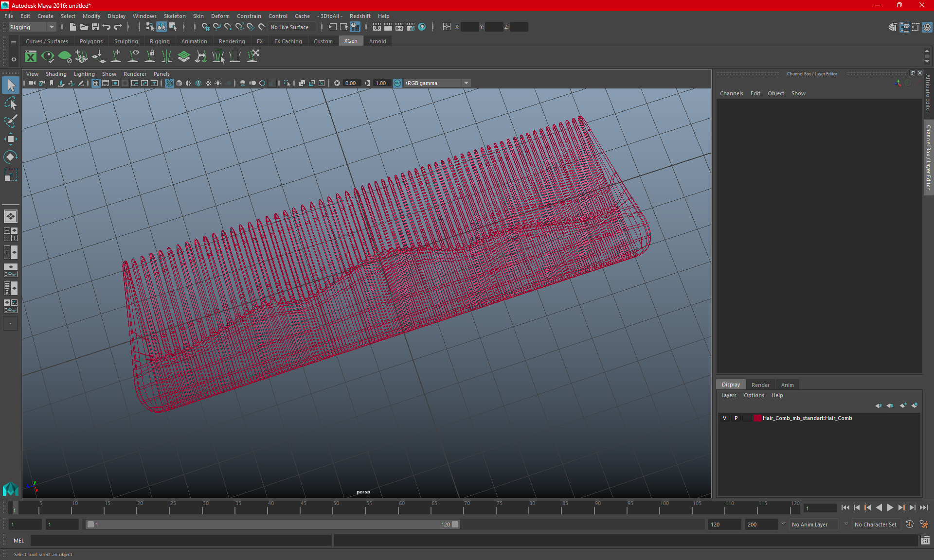Click the green stacked layers XGen shelf icon
The image size is (934, 560).
pyautogui.click(x=184, y=57)
